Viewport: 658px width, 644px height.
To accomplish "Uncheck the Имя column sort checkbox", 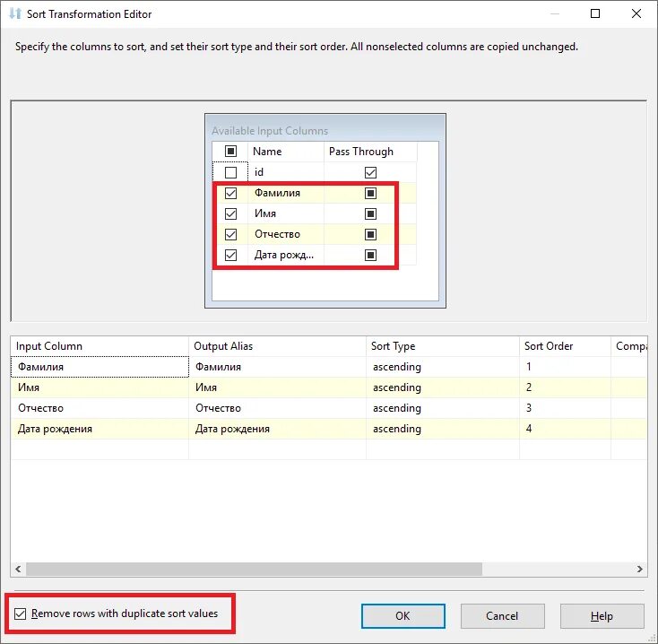I will click(x=230, y=213).
